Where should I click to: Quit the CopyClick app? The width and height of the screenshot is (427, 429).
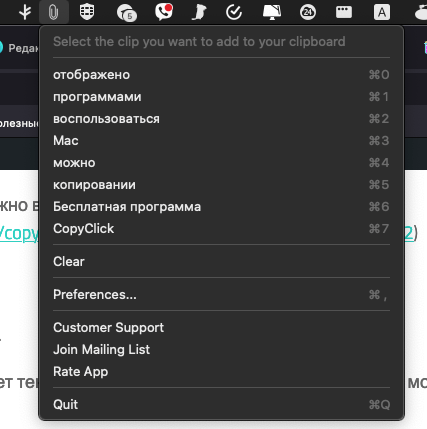click(221, 404)
